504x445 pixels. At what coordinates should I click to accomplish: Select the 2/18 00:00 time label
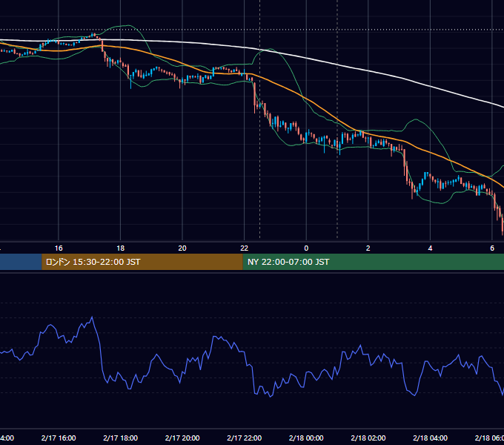[x=306, y=438]
